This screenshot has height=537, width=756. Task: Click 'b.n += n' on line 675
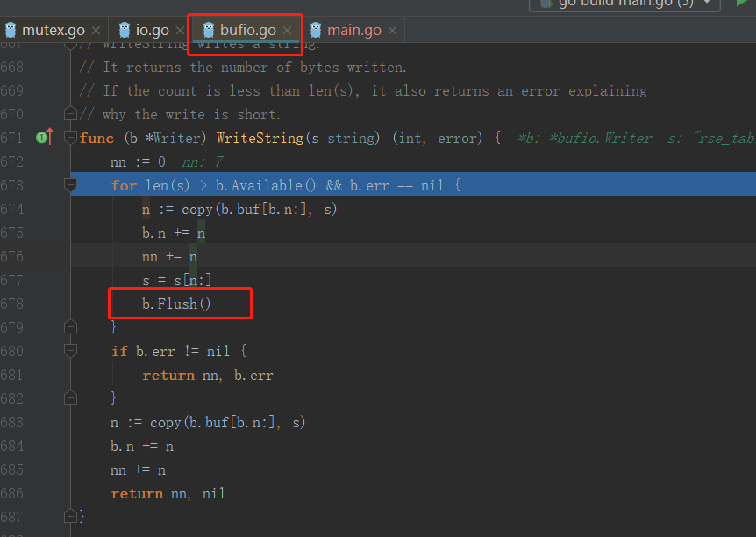[174, 233]
